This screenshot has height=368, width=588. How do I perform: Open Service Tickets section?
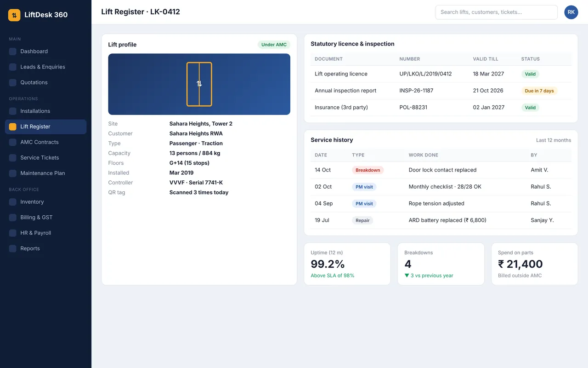click(x=45, y=158)
